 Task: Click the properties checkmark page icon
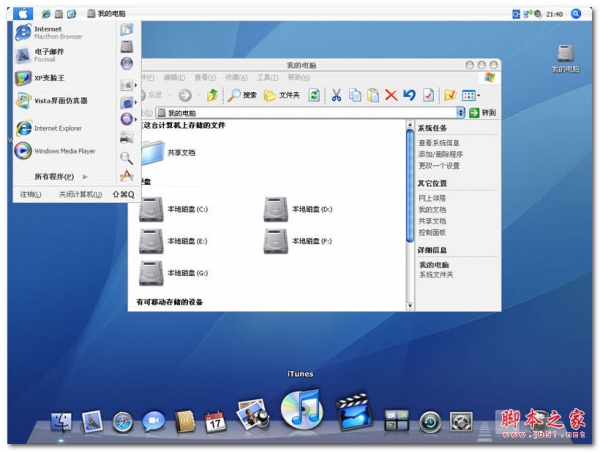coord(428,95)
